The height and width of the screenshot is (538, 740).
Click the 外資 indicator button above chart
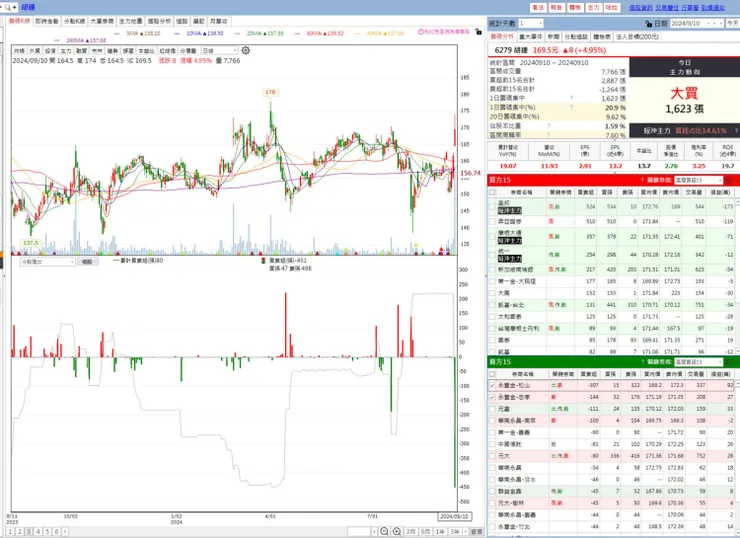click(35, 50)
